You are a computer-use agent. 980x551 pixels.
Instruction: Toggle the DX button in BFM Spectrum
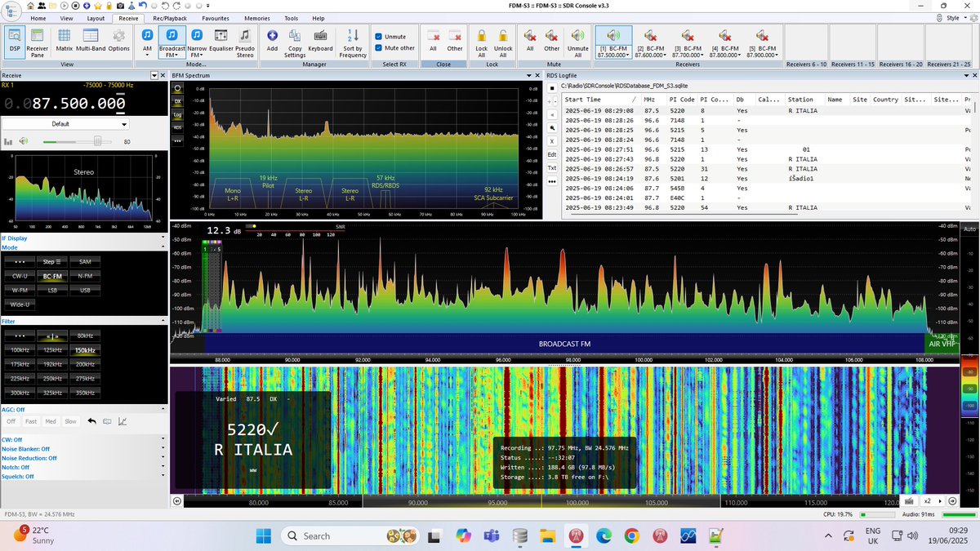point(177,101)
